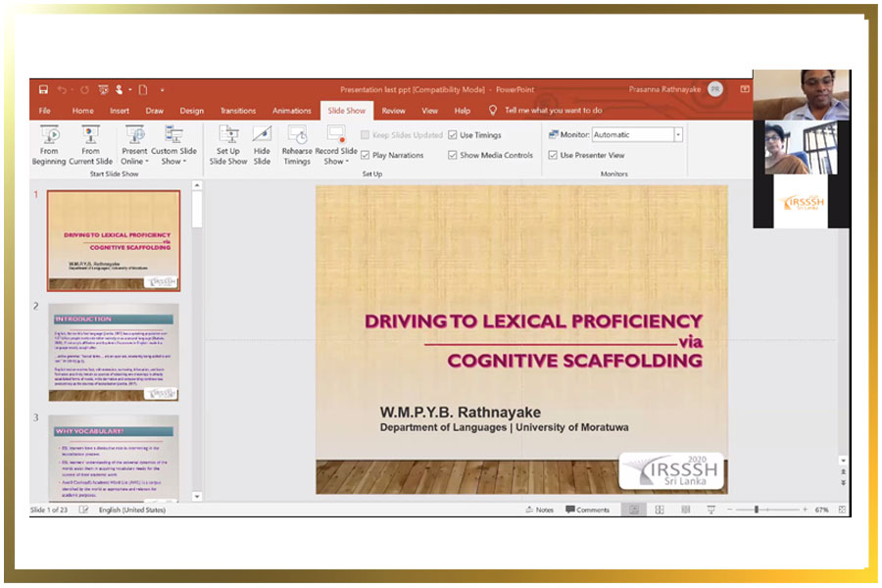Image resolution: width=882 pixels, height=588 pixels.
Task: Click the PR account avatar
Action: point(715,89)
